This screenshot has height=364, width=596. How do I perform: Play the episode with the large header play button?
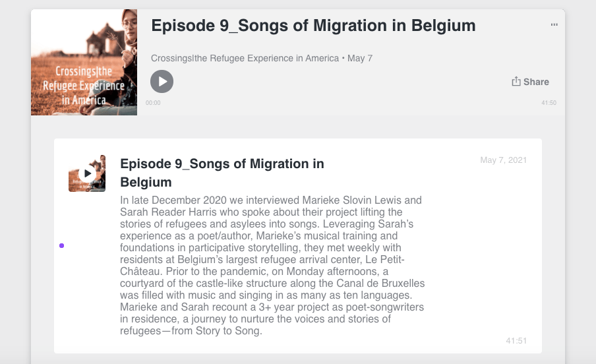162,82
